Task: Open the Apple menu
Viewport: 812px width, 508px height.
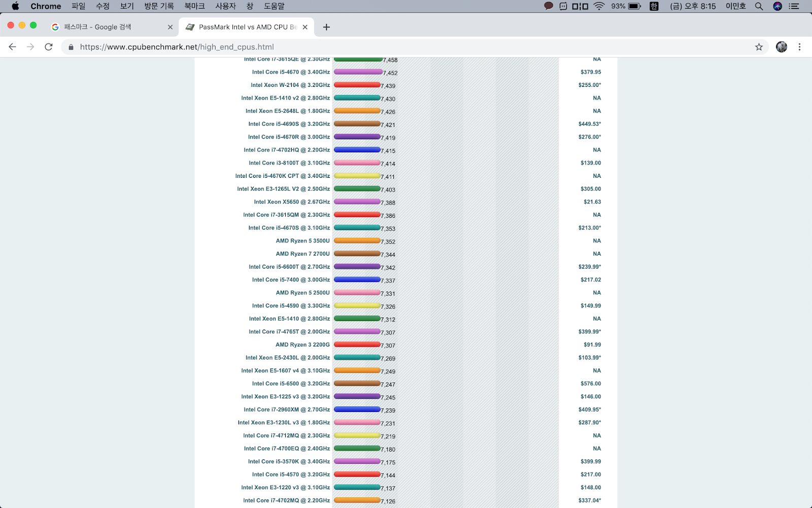Action: [15, 6]
